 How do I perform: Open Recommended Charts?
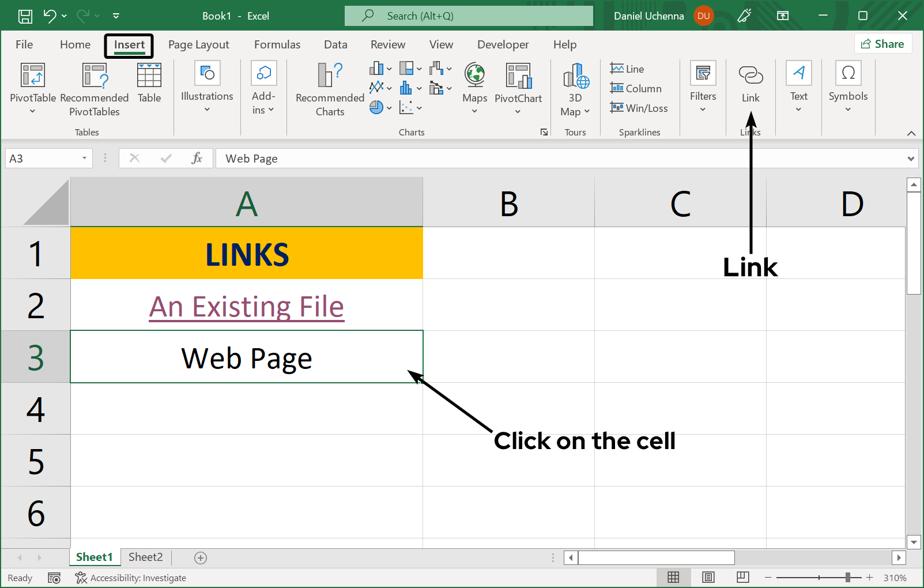pyautogui.click(x=329, y=89)
